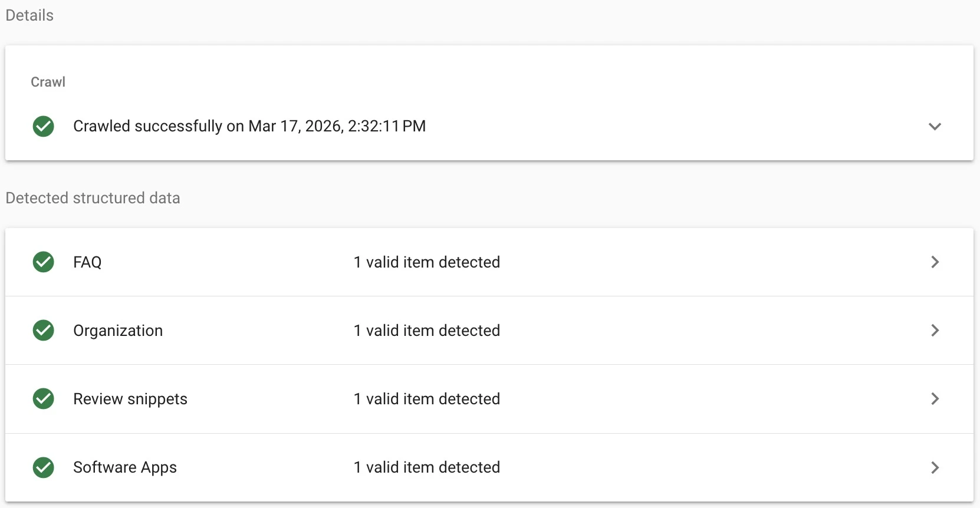
Task: Click the Review snippets green checkmark icon
Action: coord(43,398)
